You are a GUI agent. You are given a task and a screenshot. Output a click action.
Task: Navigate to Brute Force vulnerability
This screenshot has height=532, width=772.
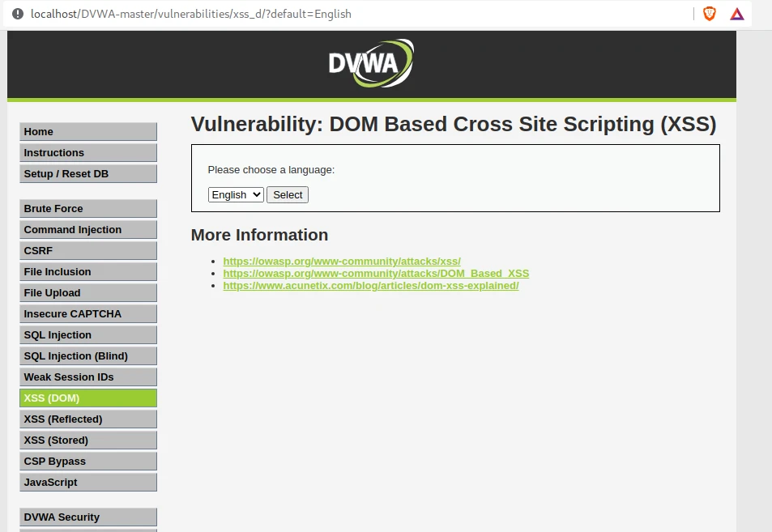(x=87, y=209)
